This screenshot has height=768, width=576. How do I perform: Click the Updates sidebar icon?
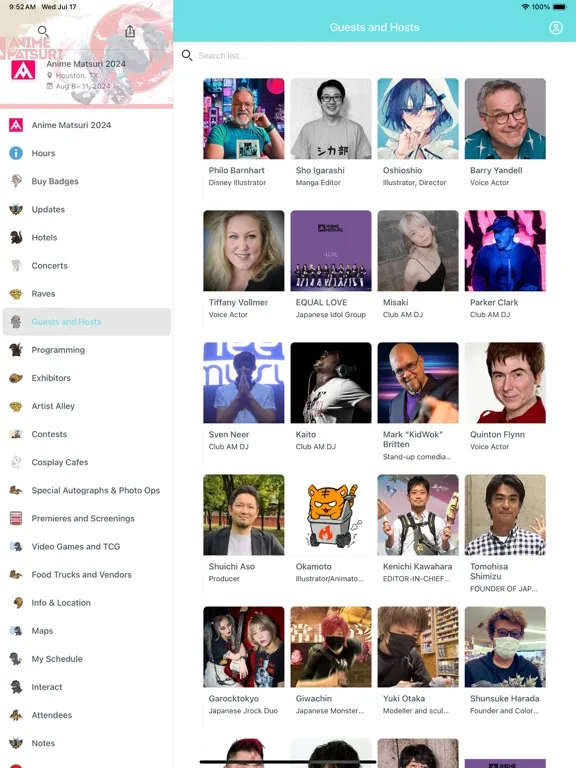click(x=16, y=209)
